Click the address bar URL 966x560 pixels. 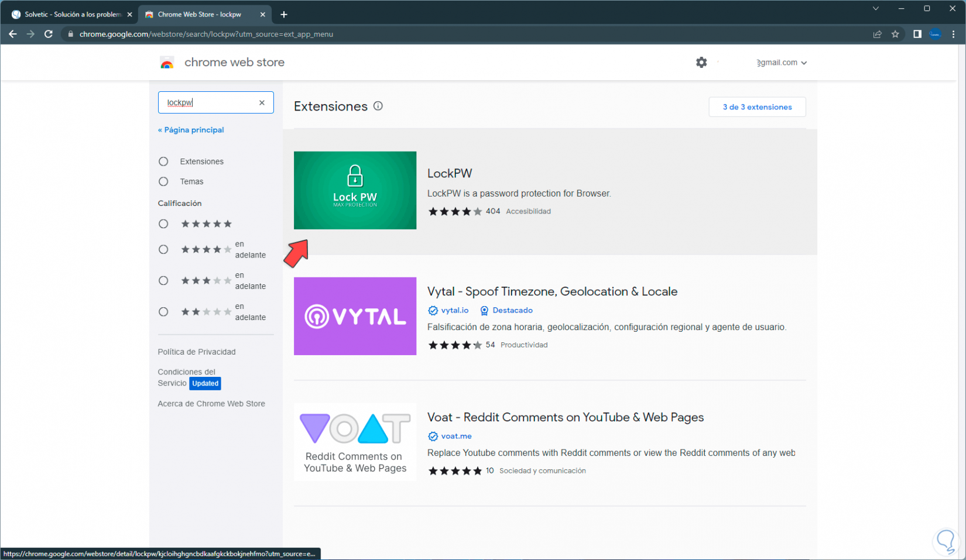point(206,34)
